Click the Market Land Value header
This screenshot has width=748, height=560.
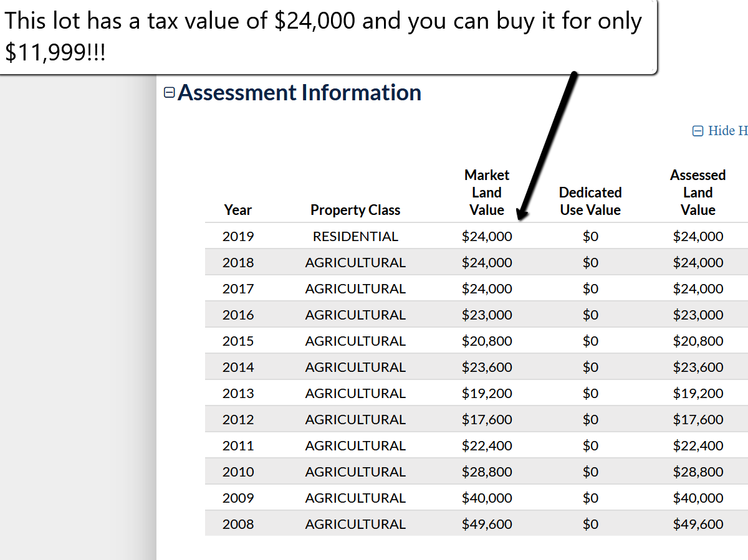point(487,192)
